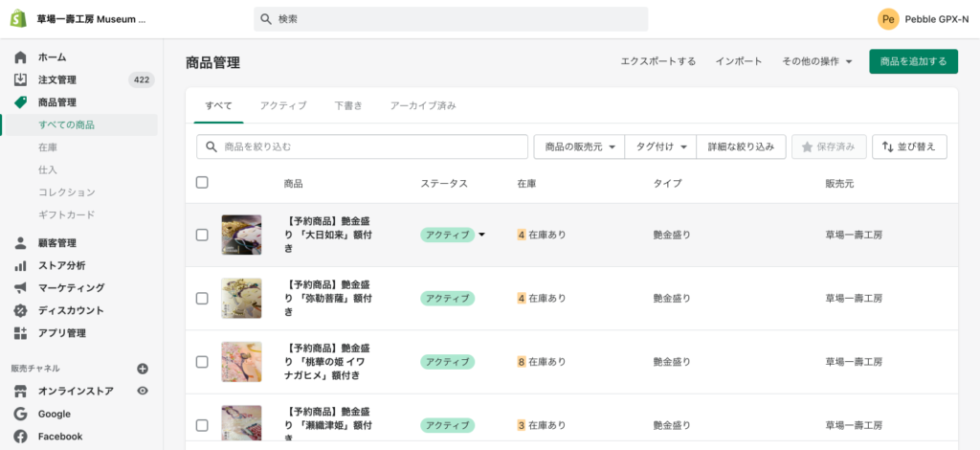Select the 弥勒菩薩 product checkbox
980x450 pixels.
(x=202, y=298)
